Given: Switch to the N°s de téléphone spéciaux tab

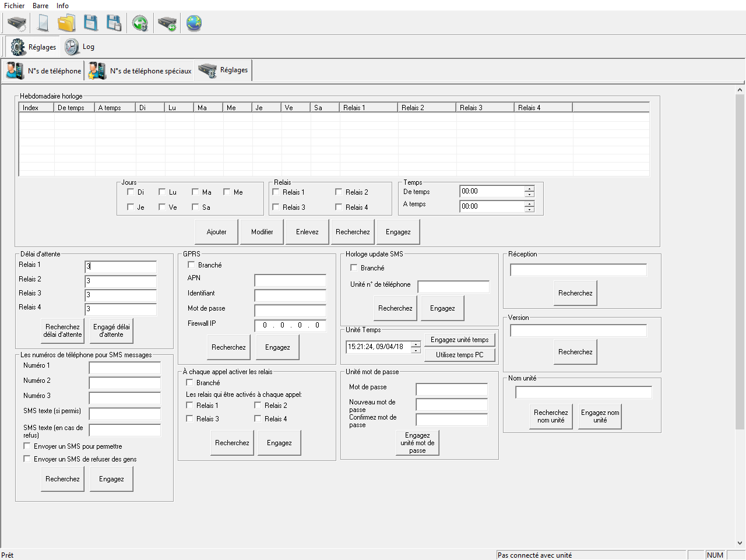Looking at the screenshot, I should [140, 71].
